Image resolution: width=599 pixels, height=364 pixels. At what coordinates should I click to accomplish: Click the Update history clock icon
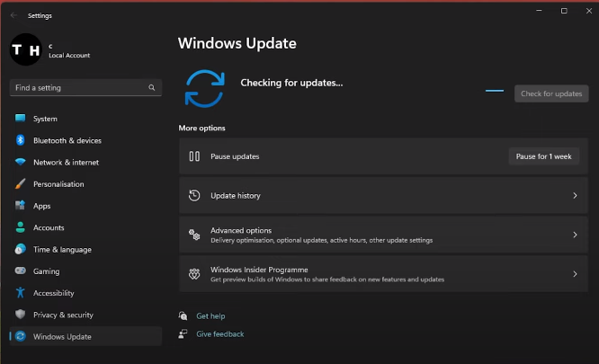pyautogui.click(x=194, y=195)
